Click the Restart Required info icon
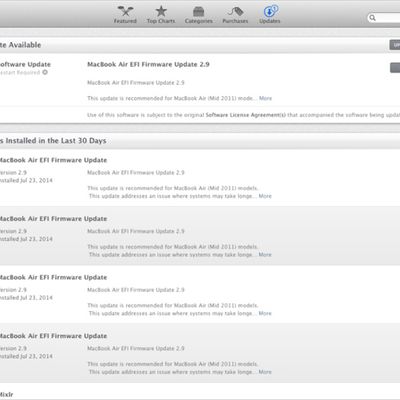 (45, 72)
